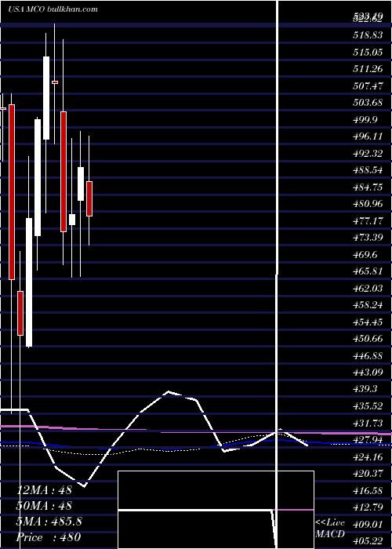Image resolution: width=392 pixels, height=549 pixels.
Task: Click the 458.24 price axis label
Action: click(x=368, y=306)
